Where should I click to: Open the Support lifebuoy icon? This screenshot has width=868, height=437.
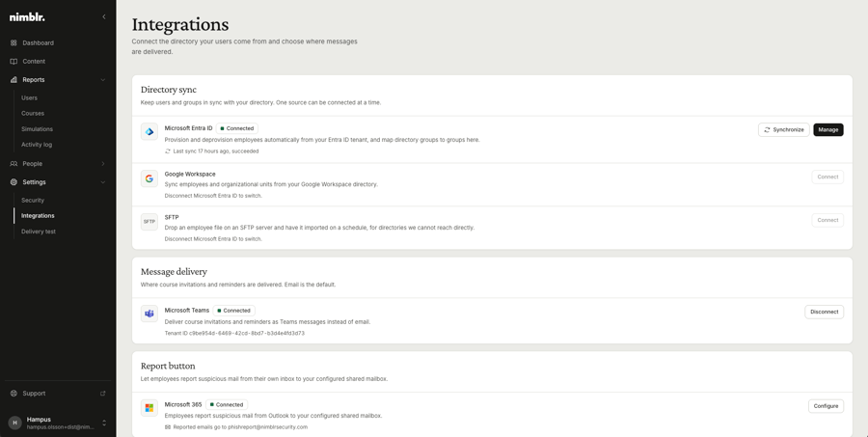[x=14, y=394]
